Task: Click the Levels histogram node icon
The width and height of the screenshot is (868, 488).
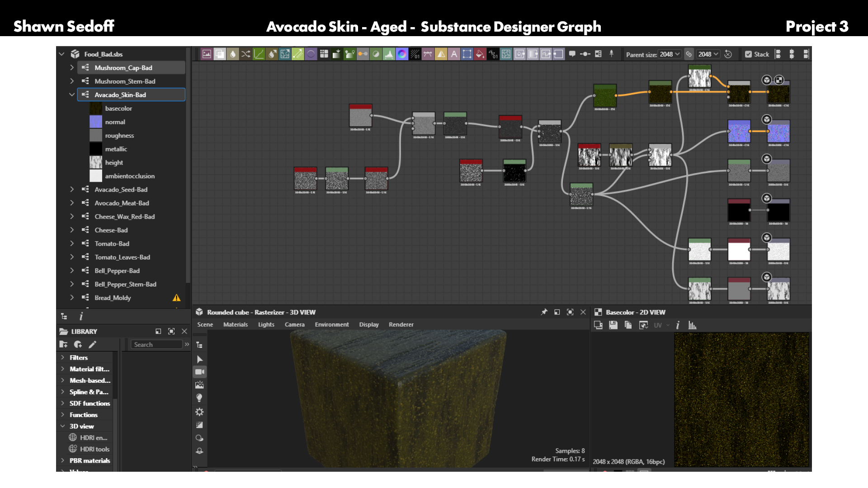Action: pos(389,54)
